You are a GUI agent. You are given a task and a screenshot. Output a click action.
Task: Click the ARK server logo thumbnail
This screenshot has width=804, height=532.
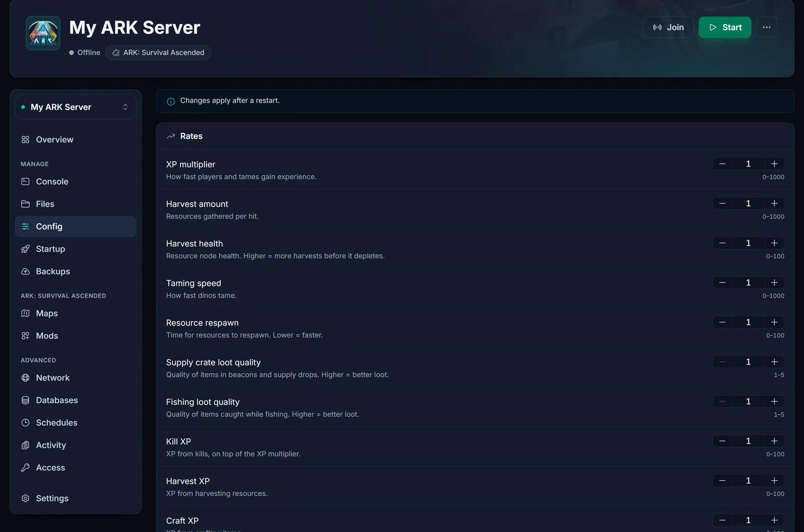point(43,33)
